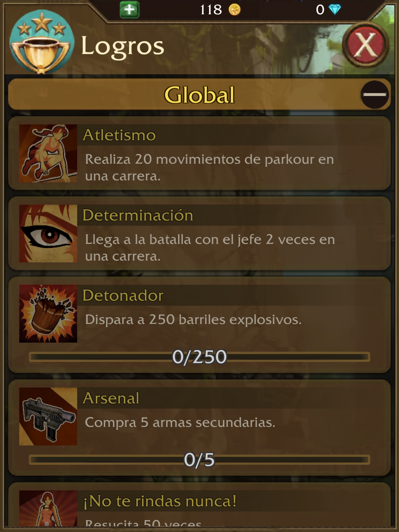This screenshot has height=532, width=399.
Task: Tap the Logros trophy icon
Action: 42,42
